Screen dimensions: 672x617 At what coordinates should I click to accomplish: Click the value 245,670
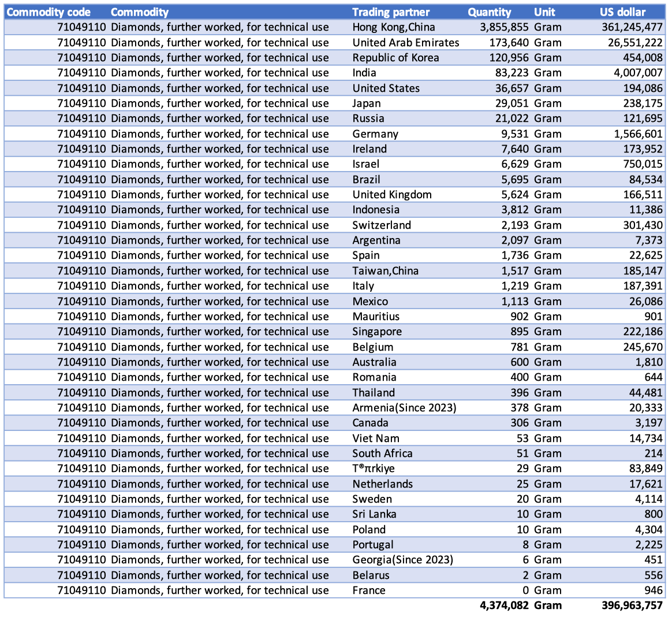[x=643, y=347]
